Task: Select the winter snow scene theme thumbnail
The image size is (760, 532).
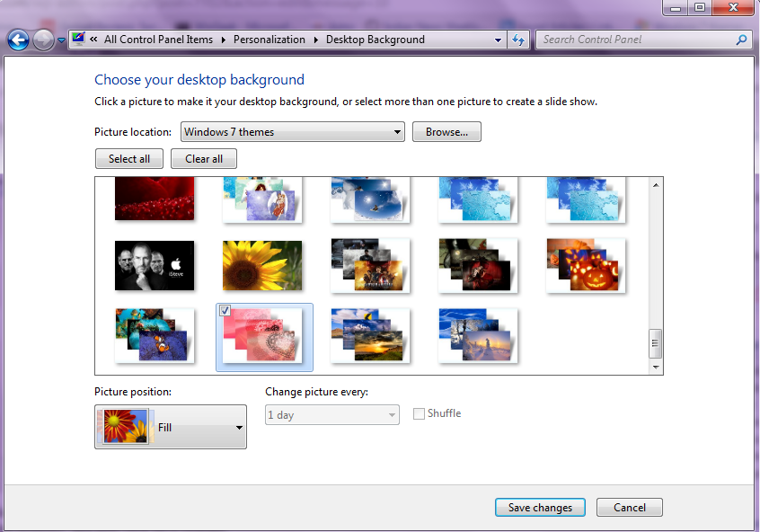Action: pos(479,335)
